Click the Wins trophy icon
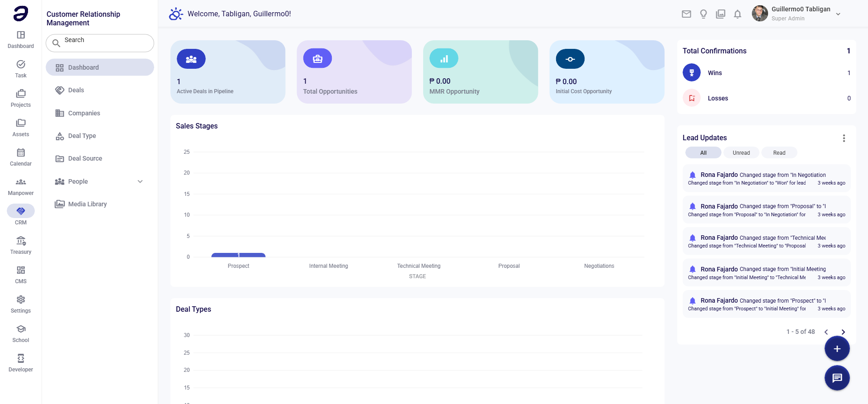This screenshot has width=868, height=404. click(692, 72)
